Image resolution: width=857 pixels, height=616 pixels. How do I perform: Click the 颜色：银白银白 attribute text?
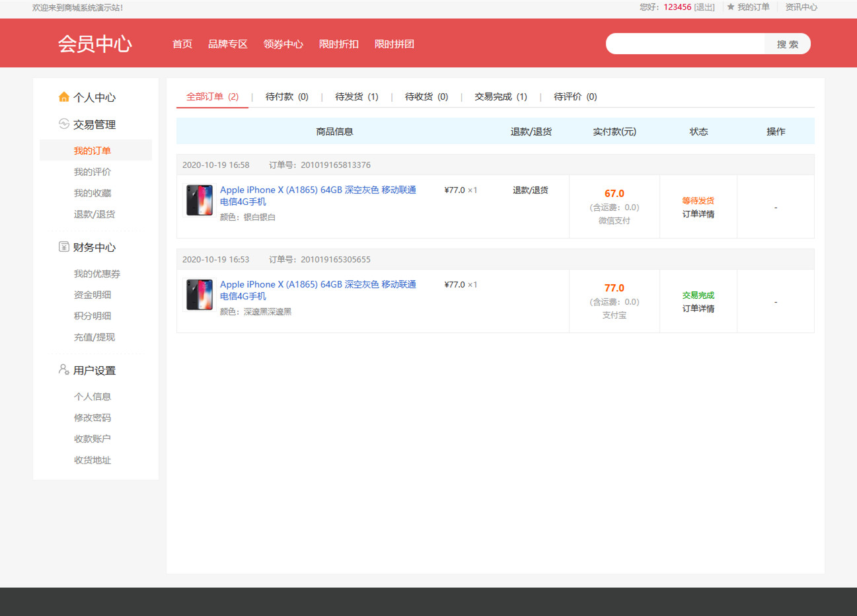248,217
